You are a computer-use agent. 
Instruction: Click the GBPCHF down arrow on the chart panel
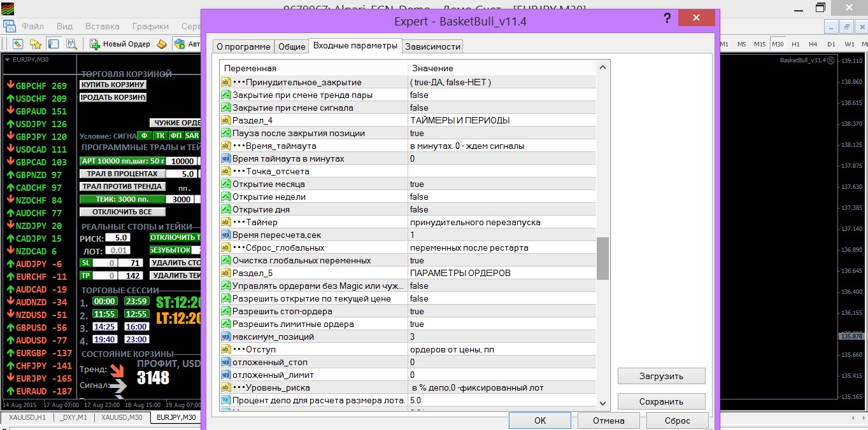tap(11, 86)
